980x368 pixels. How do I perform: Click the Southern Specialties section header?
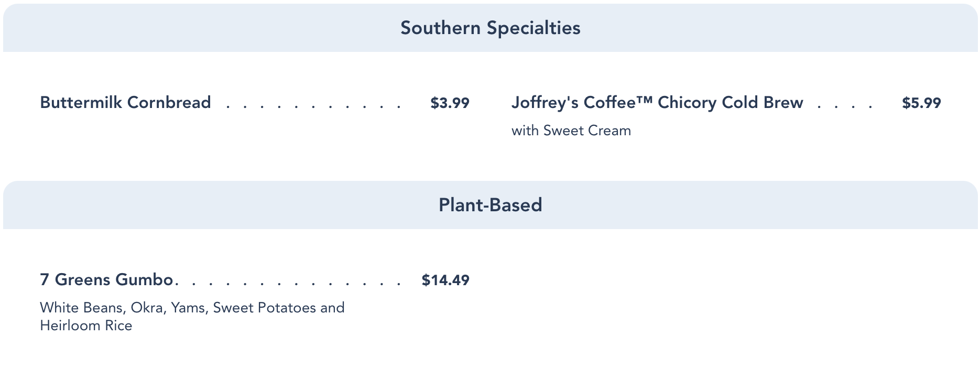[x=490, y=28]
